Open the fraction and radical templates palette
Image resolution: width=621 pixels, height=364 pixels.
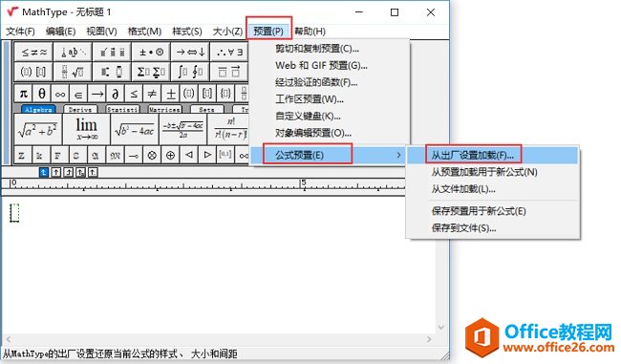tap(73, 72)
